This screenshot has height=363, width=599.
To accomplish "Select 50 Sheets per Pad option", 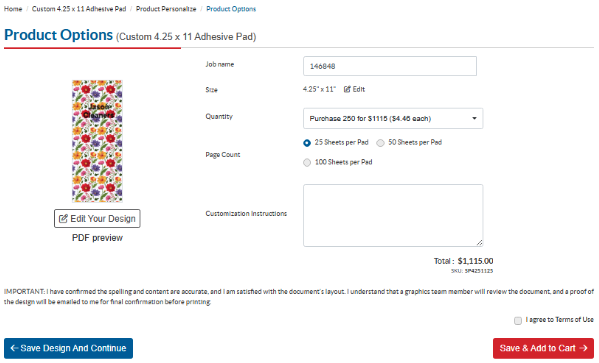I will click(x=380, y=143).
